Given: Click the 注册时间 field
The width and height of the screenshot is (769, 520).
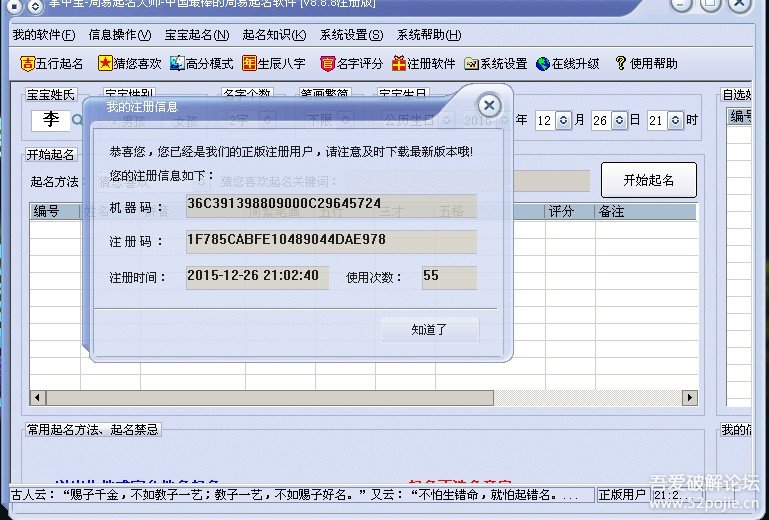Looking at the screenshot, I should tap(257, 277).
